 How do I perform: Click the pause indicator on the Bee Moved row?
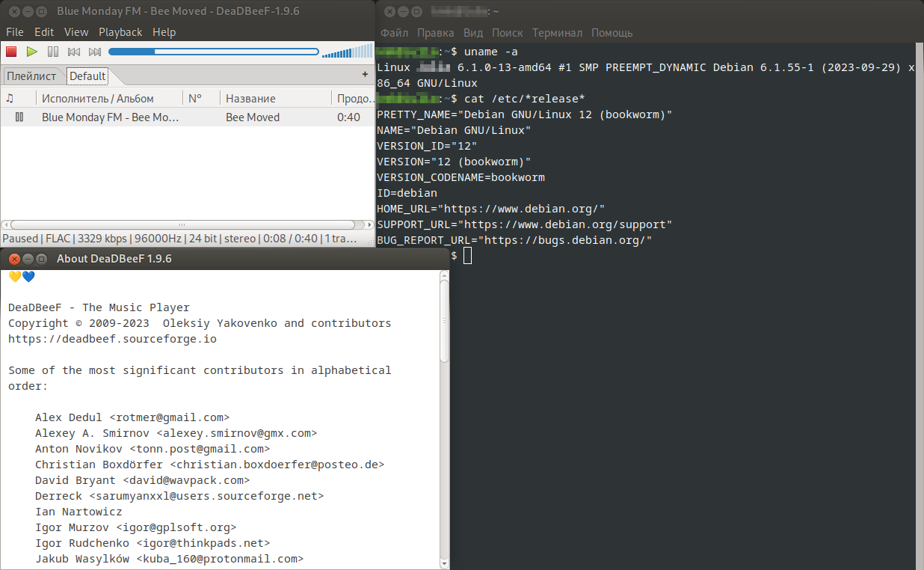click(x=19, y=117)
